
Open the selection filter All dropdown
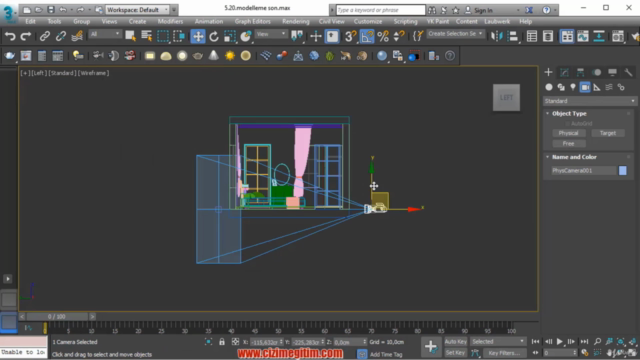tap(105, 34)
